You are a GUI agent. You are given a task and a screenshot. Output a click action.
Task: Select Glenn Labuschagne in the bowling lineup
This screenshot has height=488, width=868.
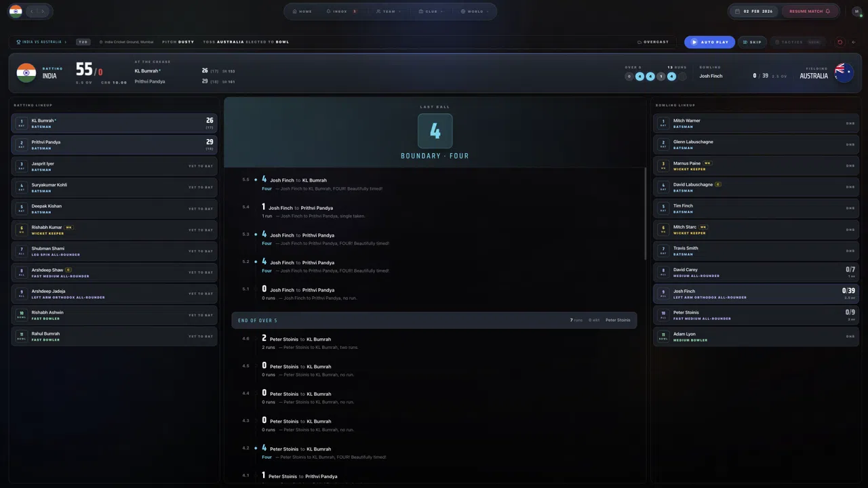756,144
